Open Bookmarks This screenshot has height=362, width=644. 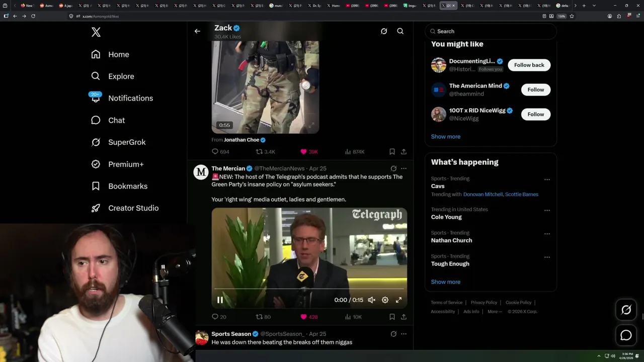click(x=119, y=186)
